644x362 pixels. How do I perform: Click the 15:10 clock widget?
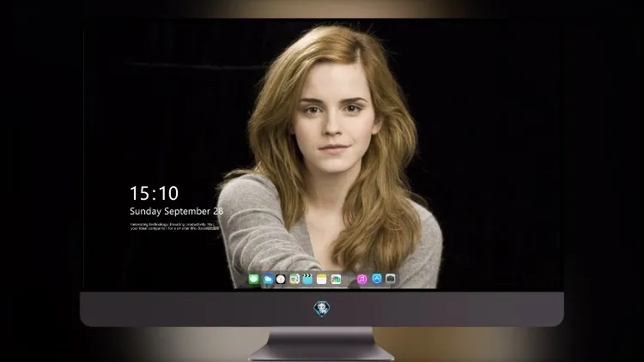154,193
